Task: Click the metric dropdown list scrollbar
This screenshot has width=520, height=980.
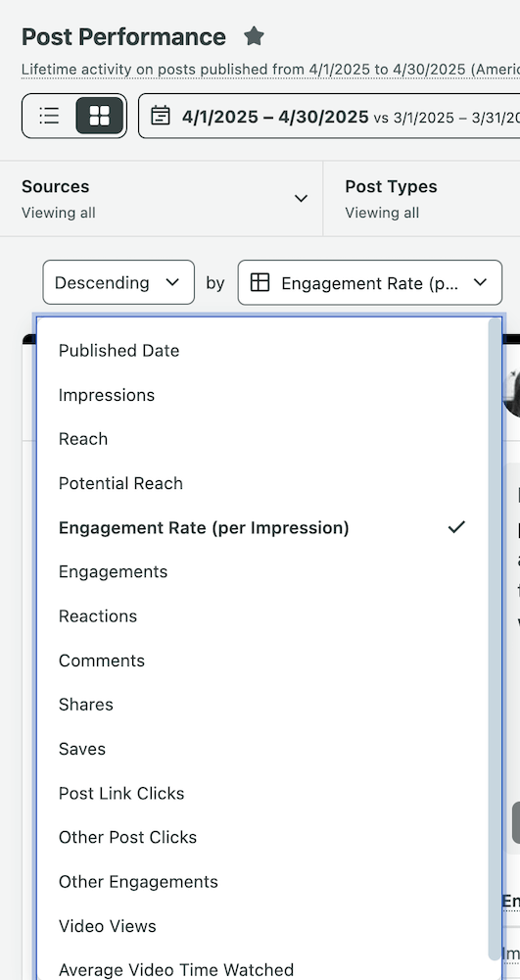Action: pyautogui.click(x=495, y=639)
